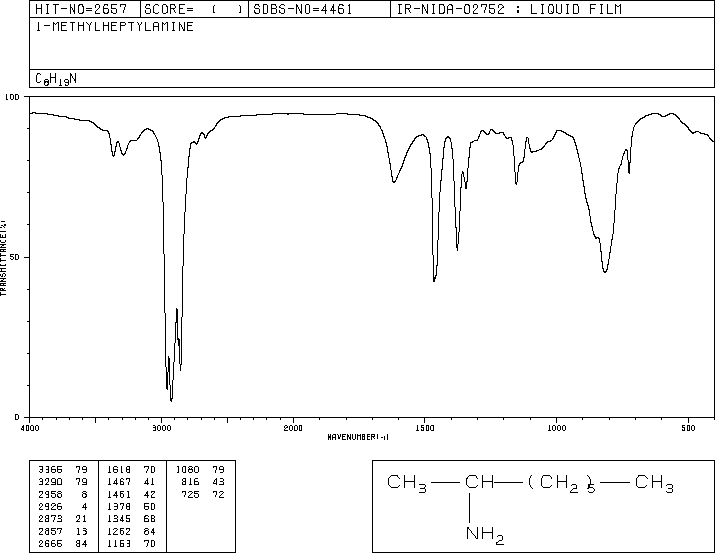Select peak table entry 2958

coord(63,494)
